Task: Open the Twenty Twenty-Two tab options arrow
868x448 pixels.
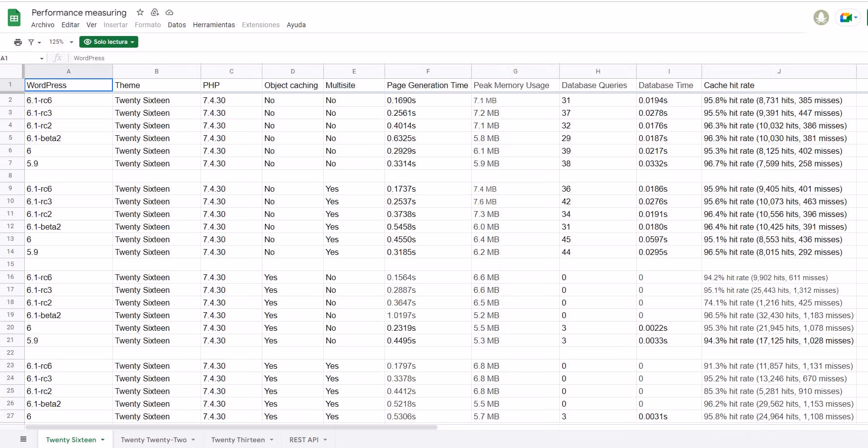Action: pos(193,440)
